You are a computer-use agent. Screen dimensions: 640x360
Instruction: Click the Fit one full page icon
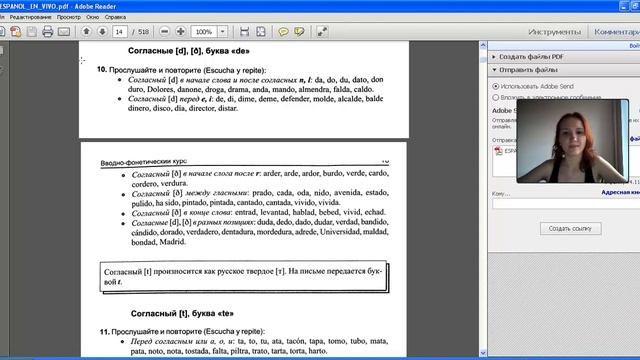260,32
